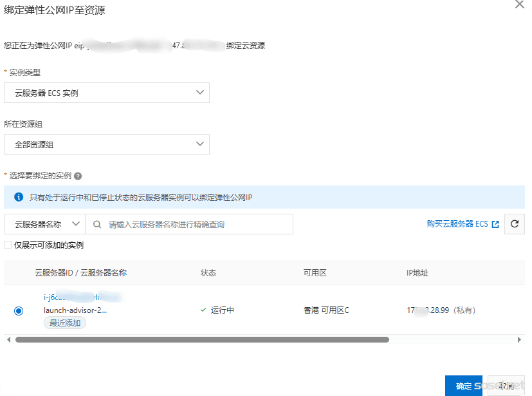Click the 确定 button
The image size is (532, 396).
click(x=463, y=386)
